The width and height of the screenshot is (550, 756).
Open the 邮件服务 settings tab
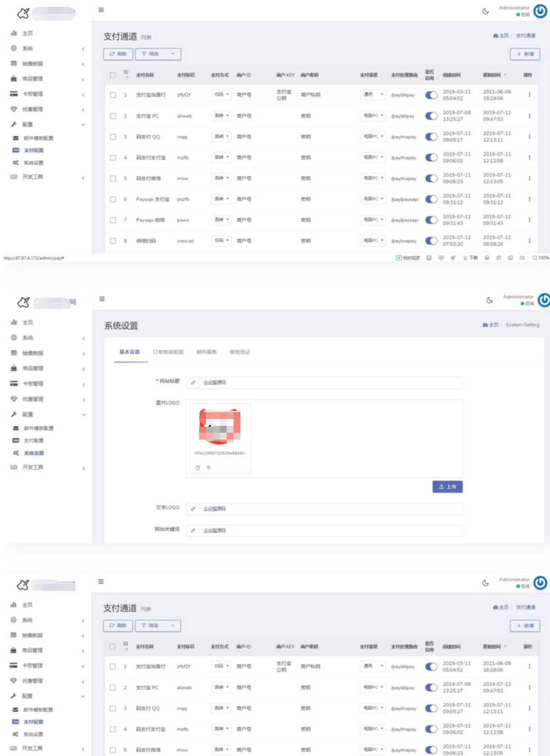(x=207, y=352)
